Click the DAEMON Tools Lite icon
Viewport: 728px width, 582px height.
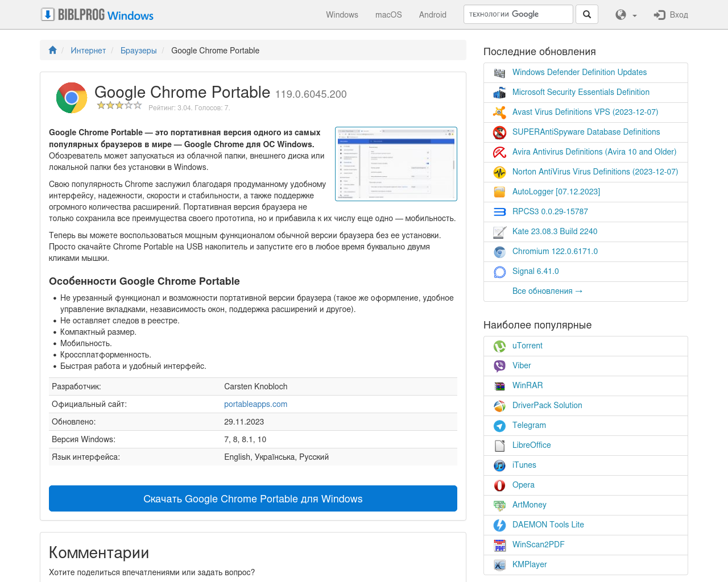click(499, 525)
